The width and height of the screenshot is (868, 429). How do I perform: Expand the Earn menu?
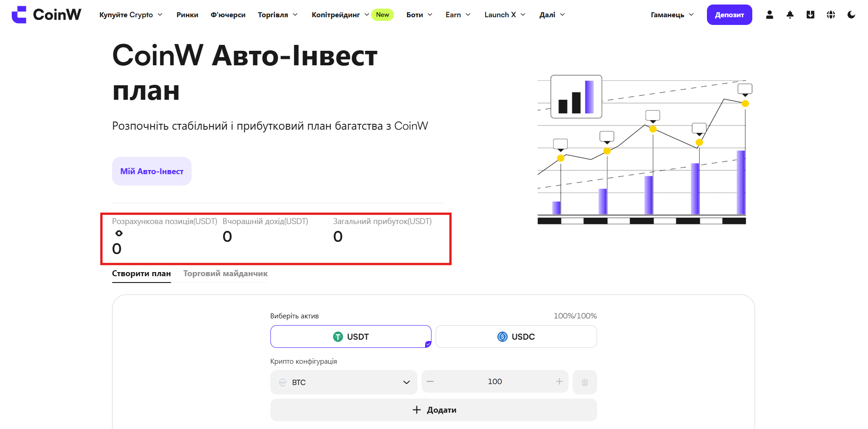point(458,15)
